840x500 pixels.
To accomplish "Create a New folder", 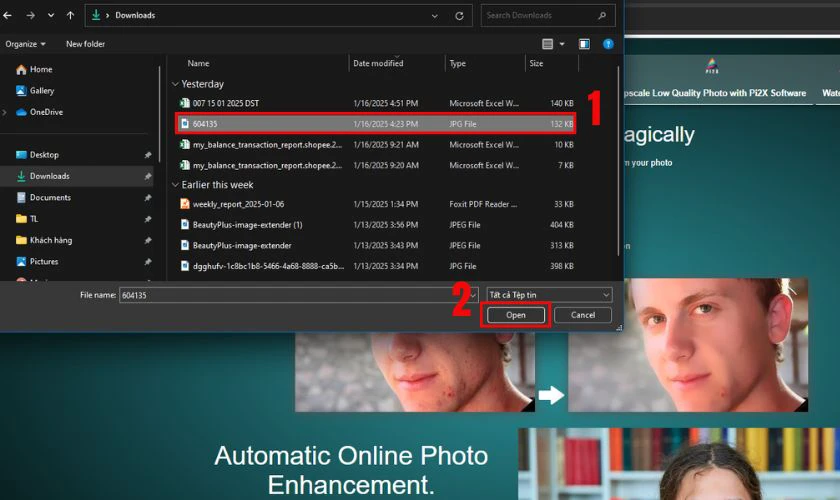I will click(85, 44).
